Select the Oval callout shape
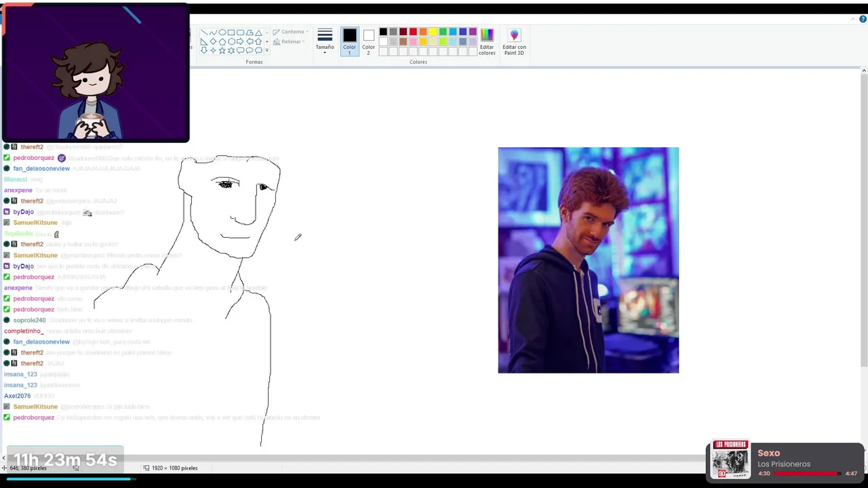Viewport: 868px width, 488px height. [x=250, y=50]
